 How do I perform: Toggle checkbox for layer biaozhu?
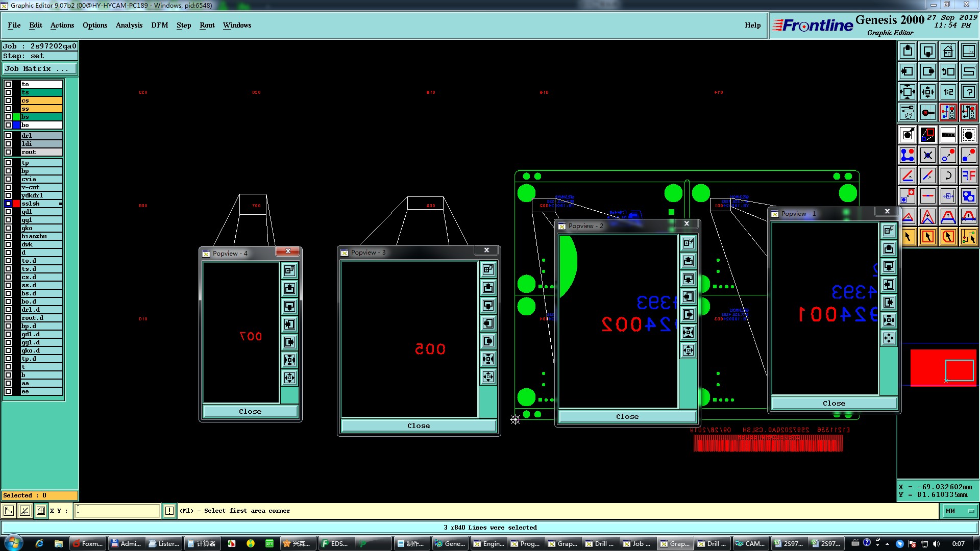(8, 236)
